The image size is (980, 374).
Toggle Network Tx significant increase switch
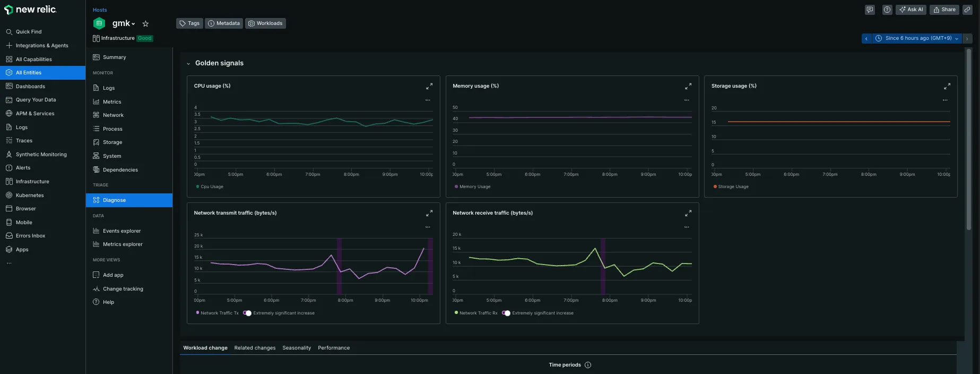(x=247, y=313)
